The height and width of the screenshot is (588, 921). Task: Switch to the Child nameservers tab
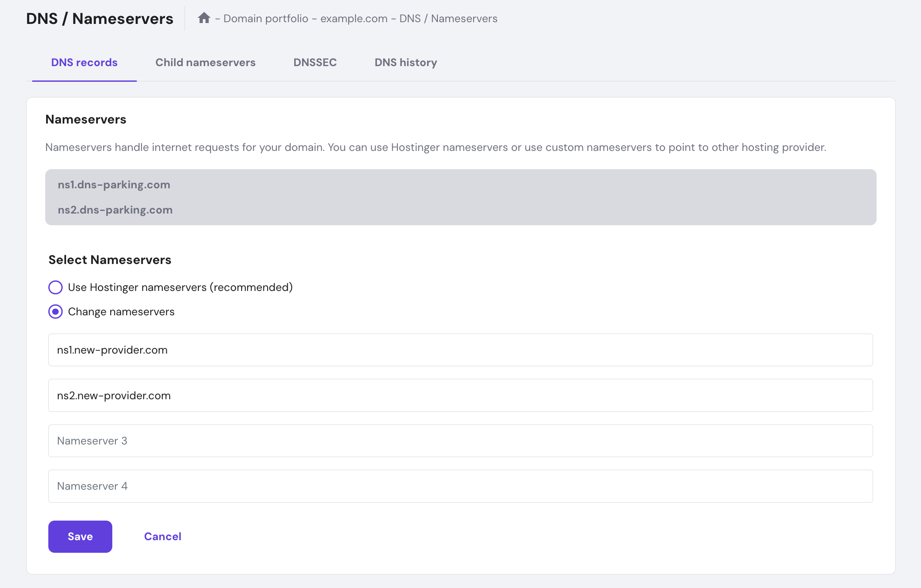coord(205,62)
